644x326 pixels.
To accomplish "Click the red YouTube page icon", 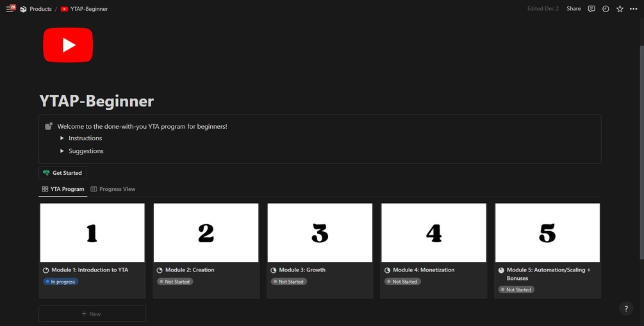I will click(68, 45).
